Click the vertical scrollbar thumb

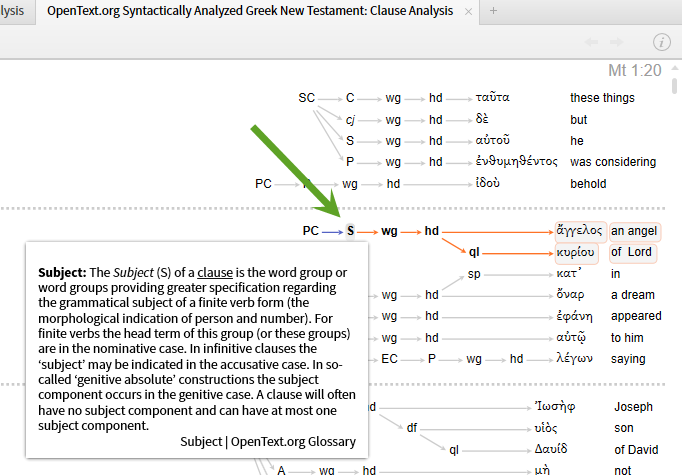(x=675, y=86)
